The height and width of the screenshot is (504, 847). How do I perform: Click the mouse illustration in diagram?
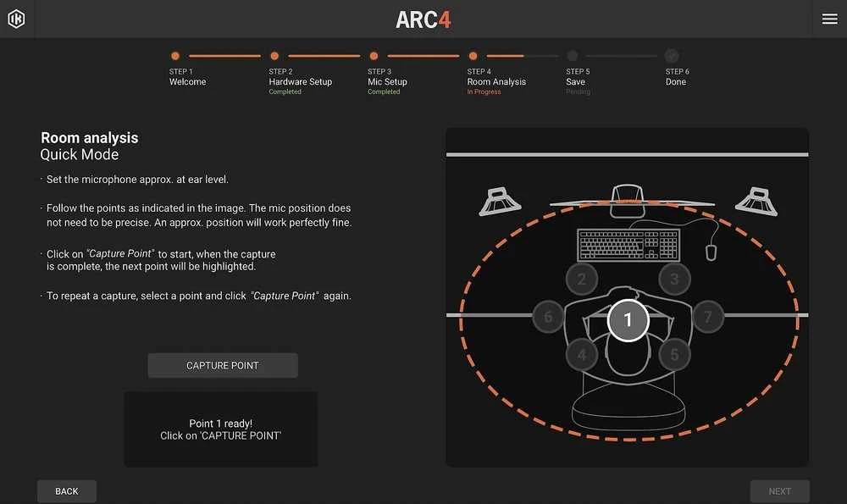point(711,252)
